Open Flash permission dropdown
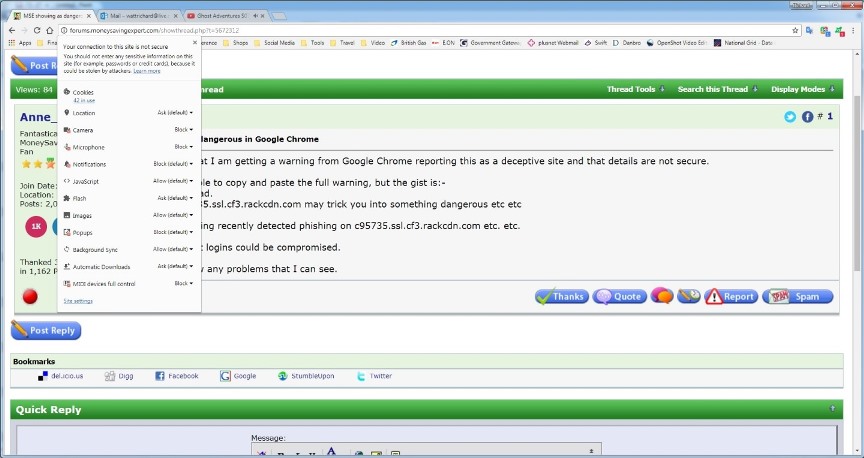Screen dimensions: 864x458 pos(175,198)
